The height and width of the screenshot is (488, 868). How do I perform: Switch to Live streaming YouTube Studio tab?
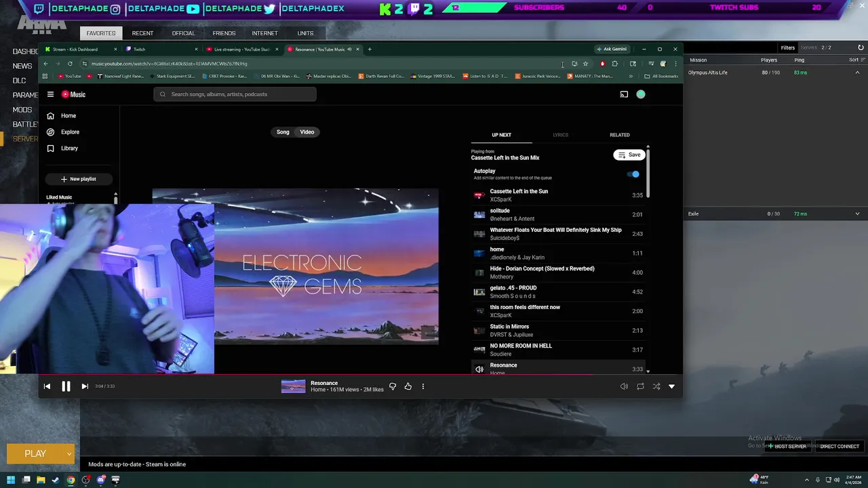pyautogui.click(x=243, y=49)
